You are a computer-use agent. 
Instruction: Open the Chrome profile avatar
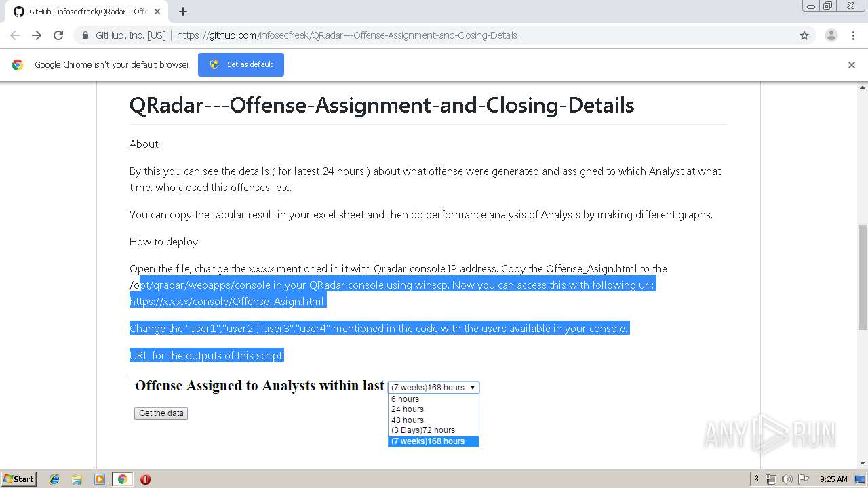click(831, 35)
